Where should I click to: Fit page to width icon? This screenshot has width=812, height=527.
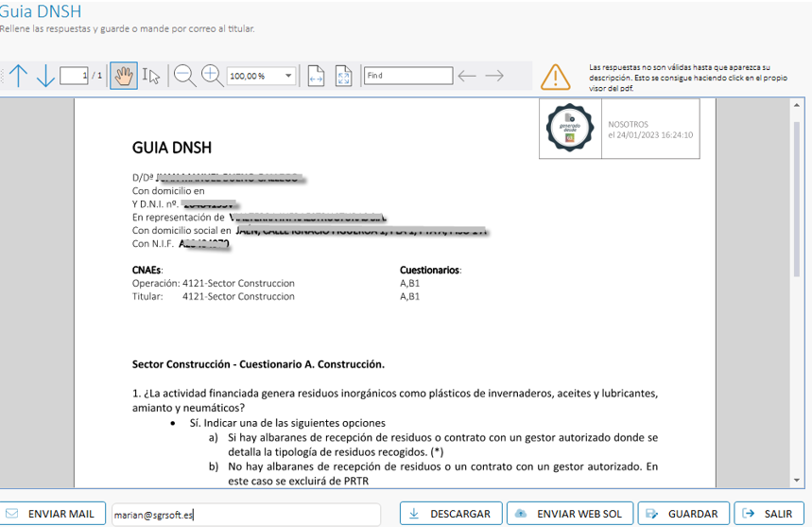[x=316, y=77]
